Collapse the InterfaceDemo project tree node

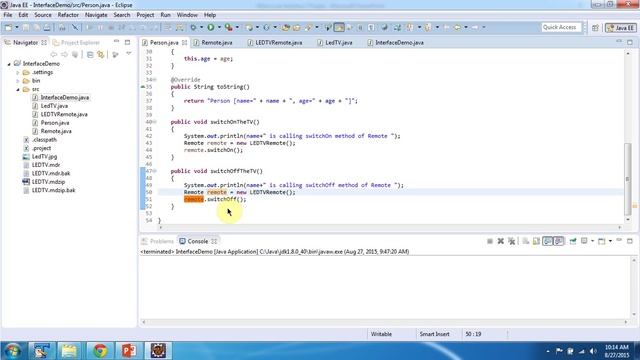pos(9,64)
